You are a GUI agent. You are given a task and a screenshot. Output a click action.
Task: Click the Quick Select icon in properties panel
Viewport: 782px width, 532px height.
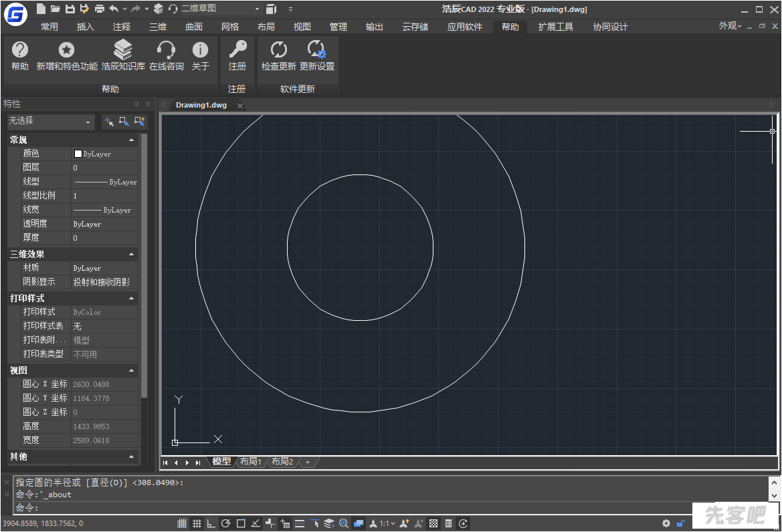point(139,122)
